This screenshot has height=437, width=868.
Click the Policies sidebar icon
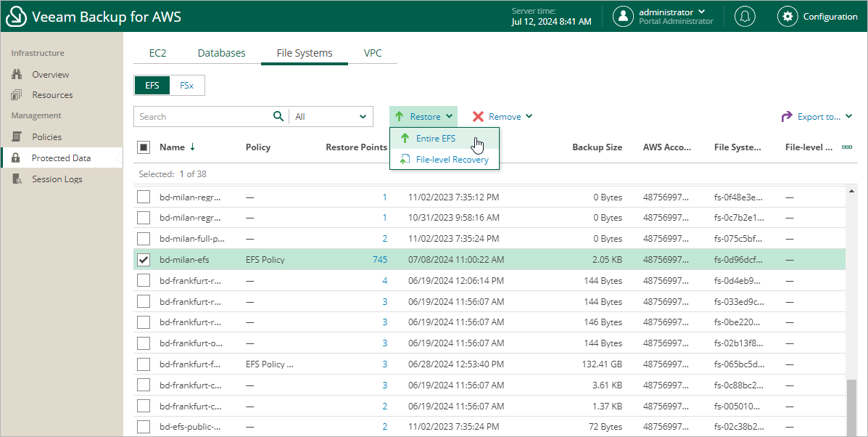pyautogui.click(x=17, y=136)
